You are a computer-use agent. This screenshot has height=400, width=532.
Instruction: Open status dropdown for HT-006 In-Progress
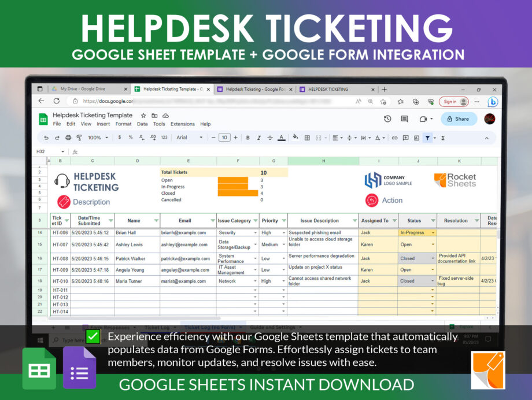pyautogui.click(x=433, y=233)
